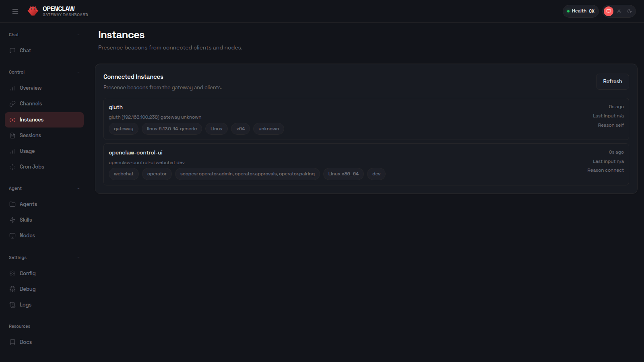Open the Logs page link
644x362 pixels.
pos(25,304)
